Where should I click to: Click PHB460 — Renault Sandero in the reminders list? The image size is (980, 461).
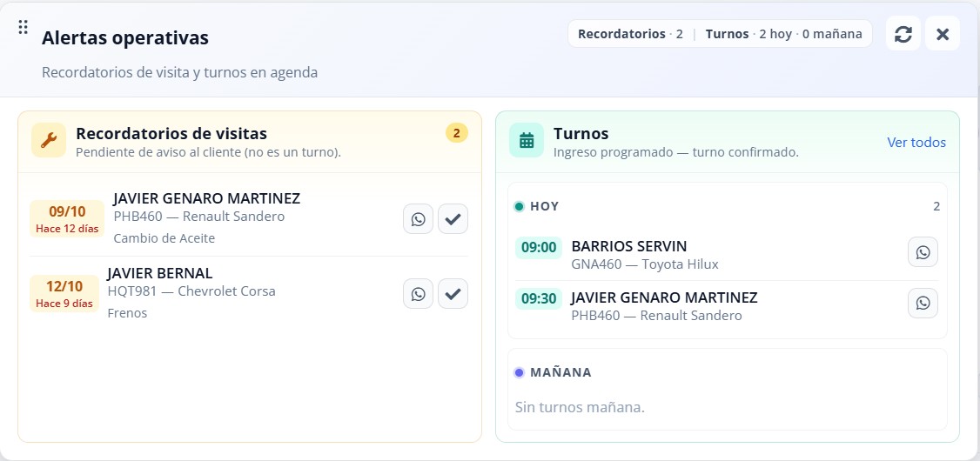point(198,216)
